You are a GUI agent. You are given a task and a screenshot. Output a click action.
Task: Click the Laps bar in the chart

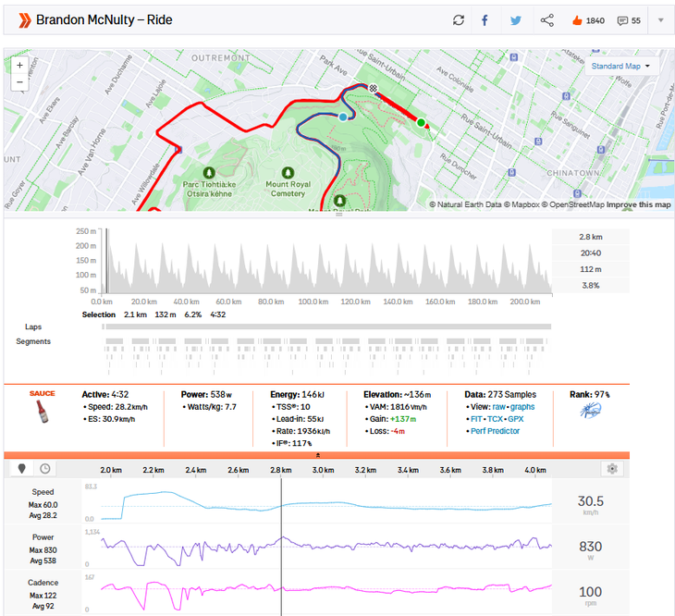pyautogui.click(x=326, y=326)
